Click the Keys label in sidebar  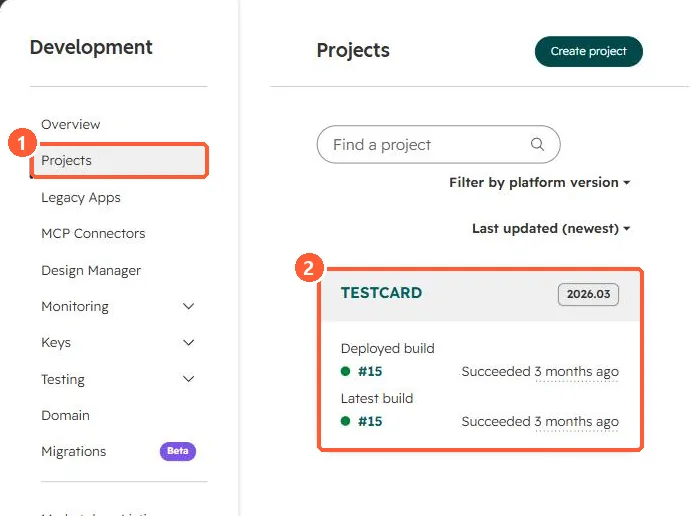click(56, 342)
